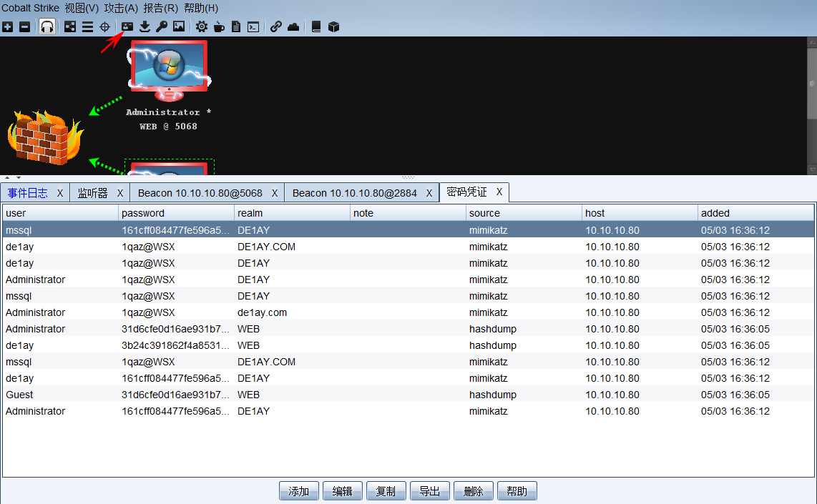Select Administrator hashdump row in WEB realm
The width and height of the screenshot is (817, 504).
click(x=408, y=329)
